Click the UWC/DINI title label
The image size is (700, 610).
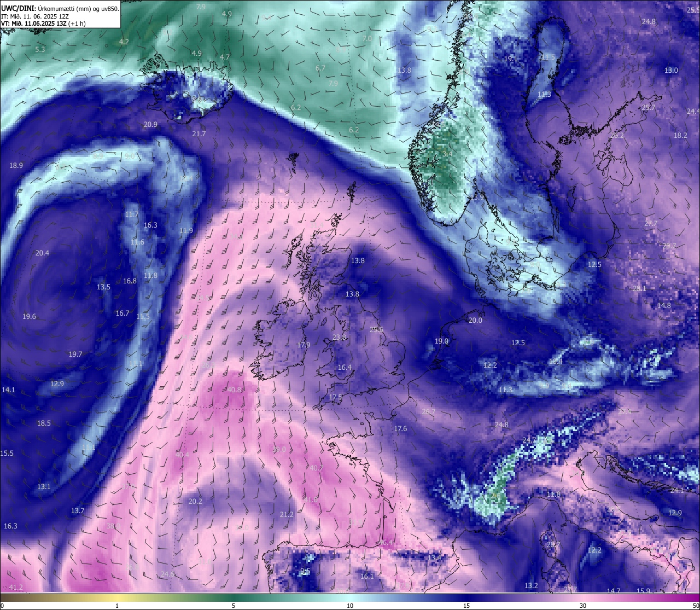point(19,9)
